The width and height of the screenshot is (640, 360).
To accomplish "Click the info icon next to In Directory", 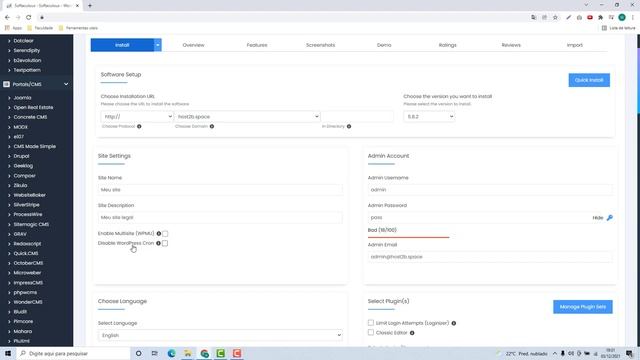I will point(349,127).
